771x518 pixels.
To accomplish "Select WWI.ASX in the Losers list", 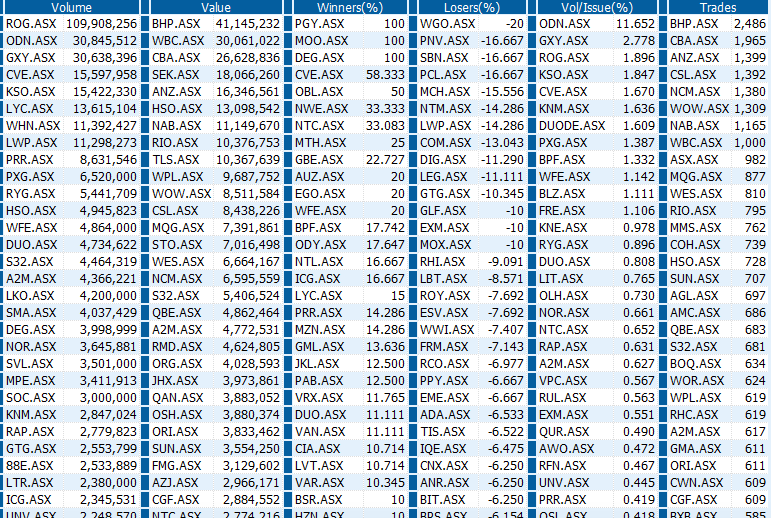I will (x=447, y=330).
